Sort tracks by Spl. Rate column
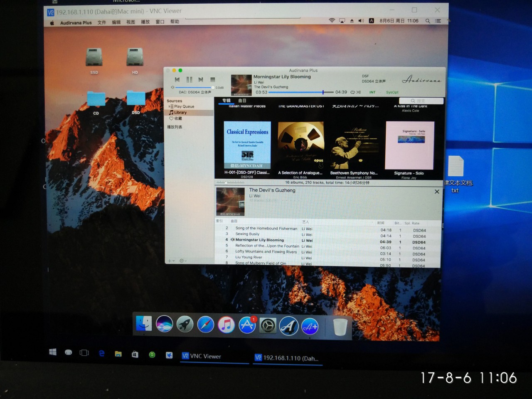This screenshot has height=399, width=532. 412,223
